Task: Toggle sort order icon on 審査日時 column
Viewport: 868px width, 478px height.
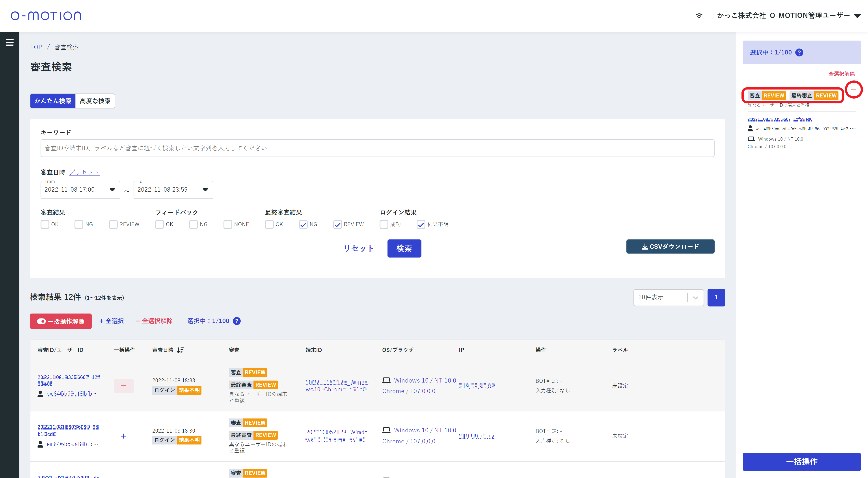Action: [x=180, y=350]
